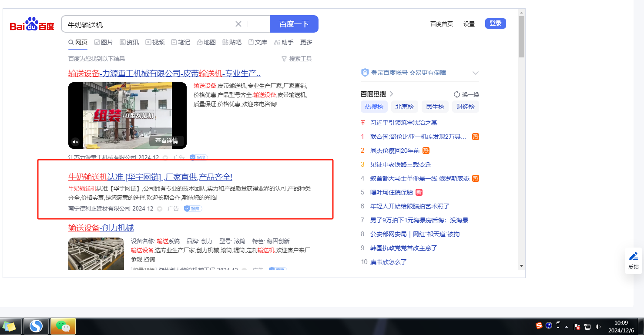Open hot search 见证中老铁路三载变迁
The width and height of the screenshot is (644, 335).
click(401, 164)
